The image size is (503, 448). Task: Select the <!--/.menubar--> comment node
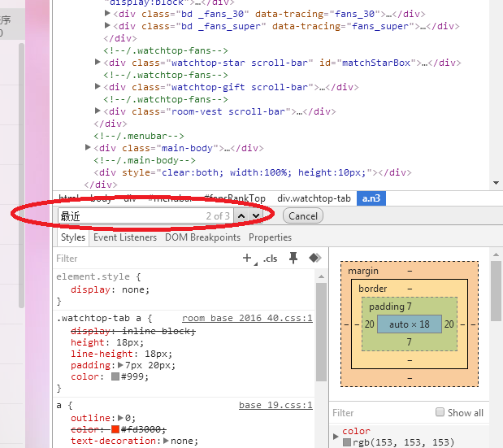pos(139,136)
